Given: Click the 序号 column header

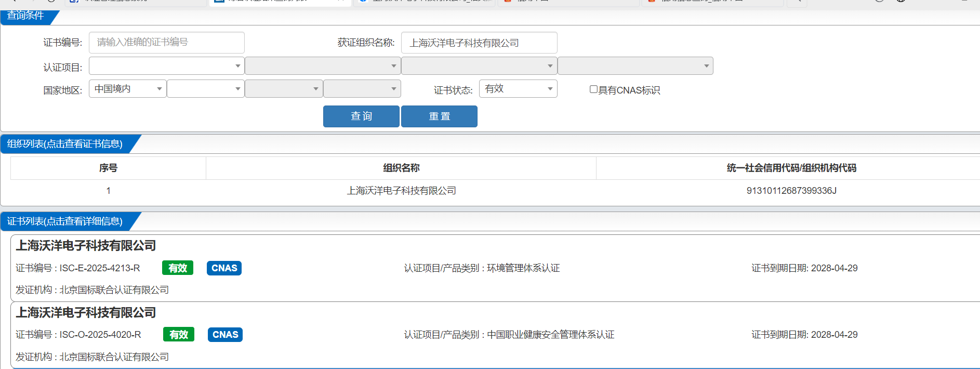Looking at the screenshot, I should [108, 168].
